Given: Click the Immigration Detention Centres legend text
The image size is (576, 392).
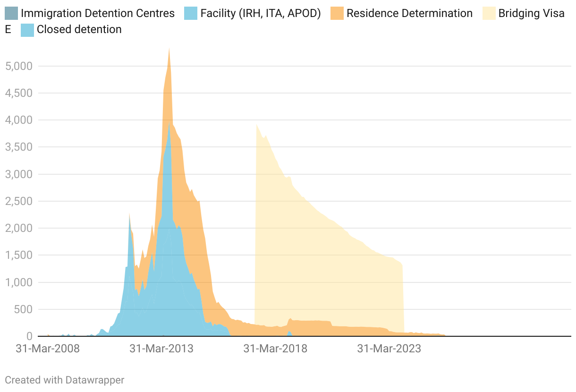Looking at the screenshot, I should tap(98, 13).
